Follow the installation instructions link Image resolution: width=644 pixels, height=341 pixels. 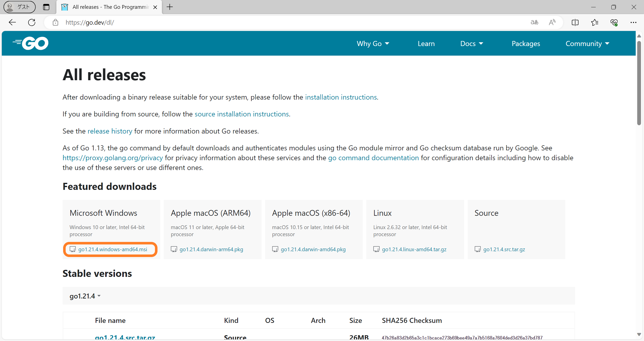point(341,97)
